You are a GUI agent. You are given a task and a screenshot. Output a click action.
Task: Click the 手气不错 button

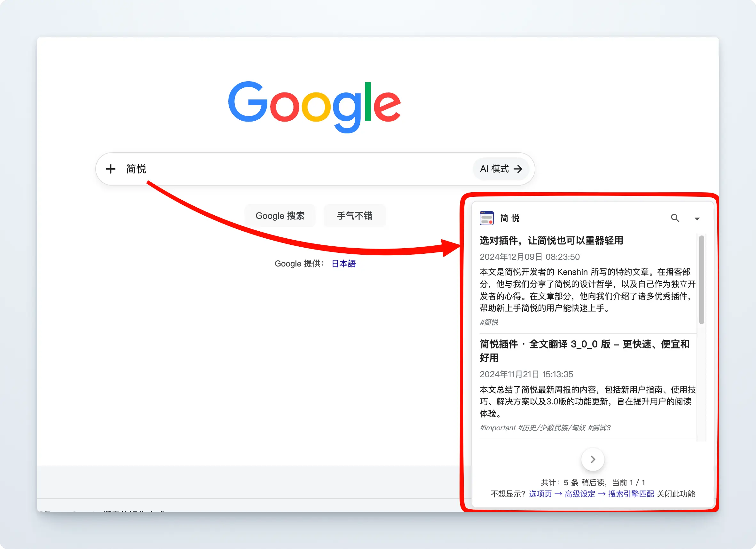(x=355, y=216)
